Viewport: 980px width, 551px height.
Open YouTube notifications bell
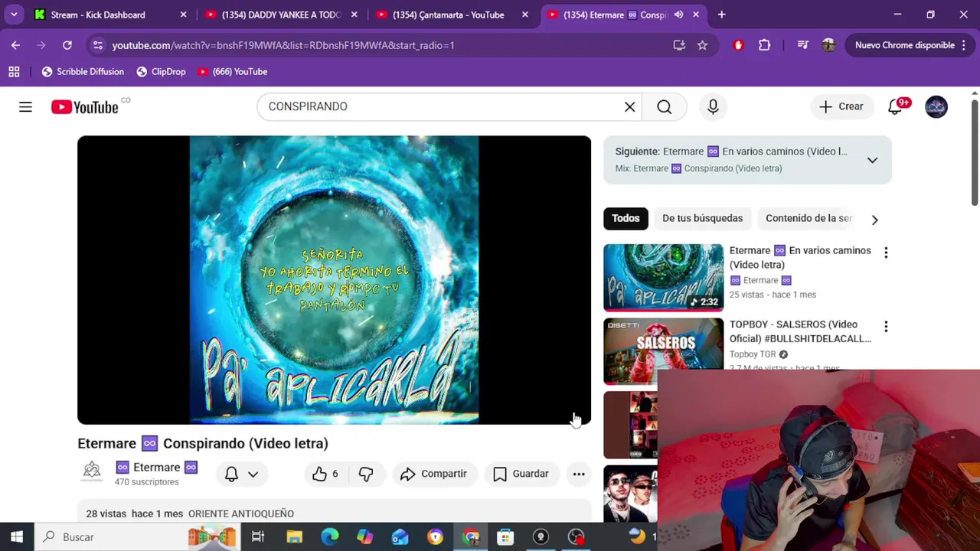895,107
